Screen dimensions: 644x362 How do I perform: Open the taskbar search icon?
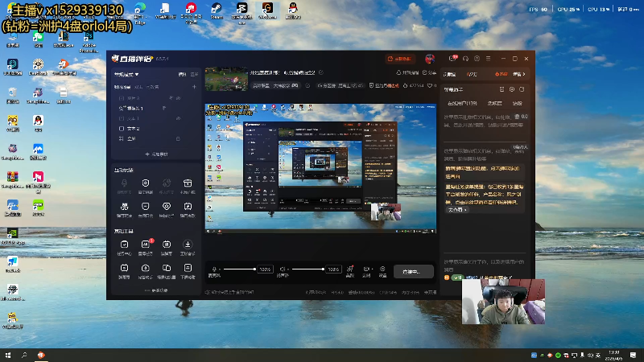(24, 355)
